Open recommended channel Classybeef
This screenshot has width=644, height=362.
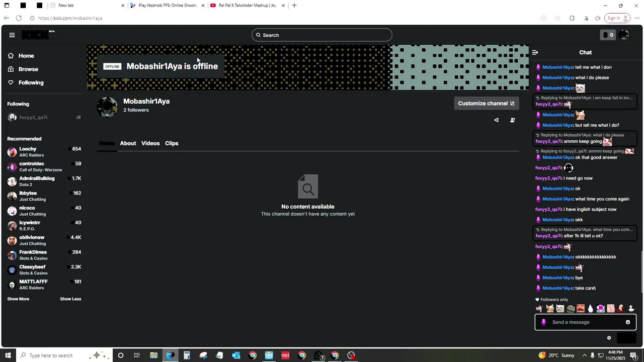point(44,270)
